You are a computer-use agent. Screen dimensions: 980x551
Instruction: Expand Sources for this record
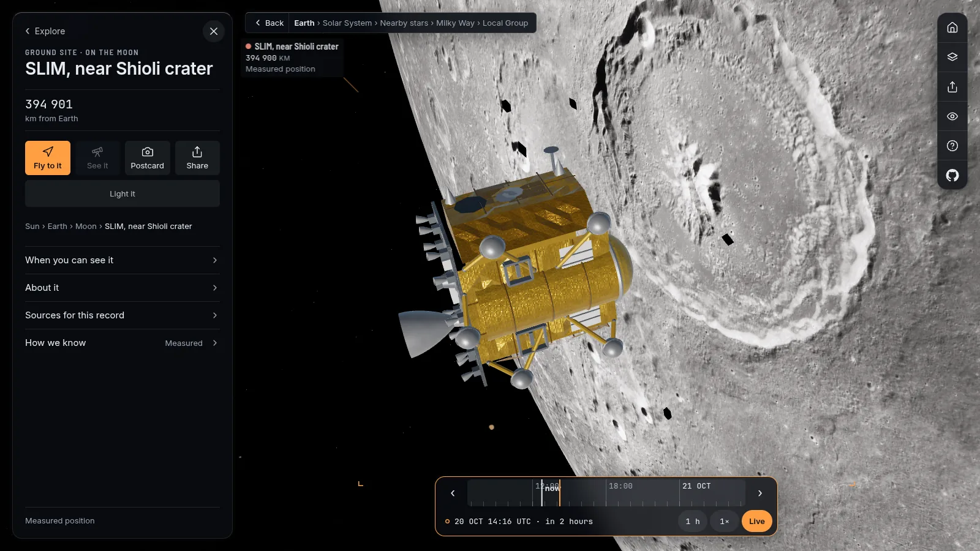coord(123,315)
